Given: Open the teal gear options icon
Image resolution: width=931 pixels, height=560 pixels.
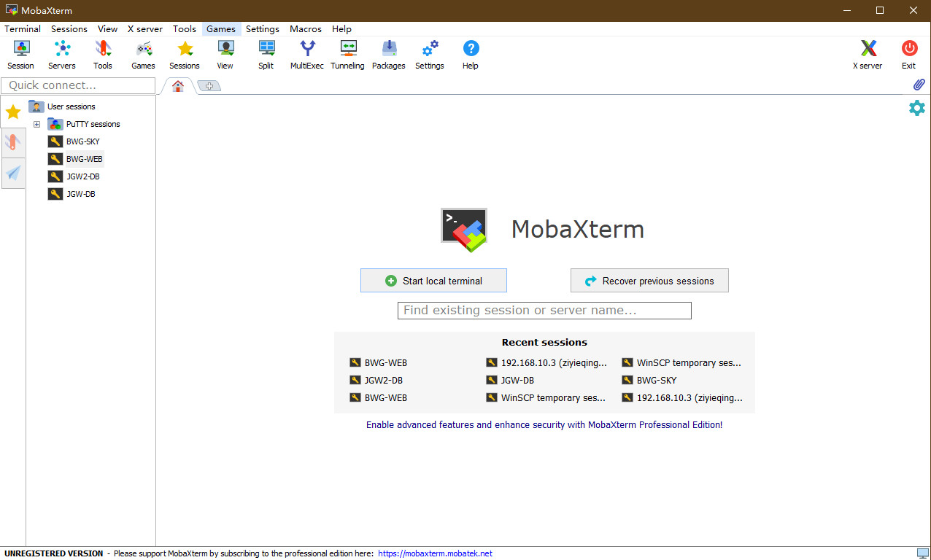Looking at the screenshot, I should click(917, 108).
